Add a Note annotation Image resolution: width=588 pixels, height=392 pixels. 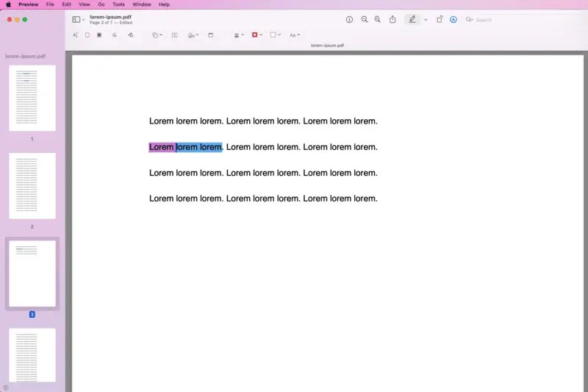(x=211, y=35)
